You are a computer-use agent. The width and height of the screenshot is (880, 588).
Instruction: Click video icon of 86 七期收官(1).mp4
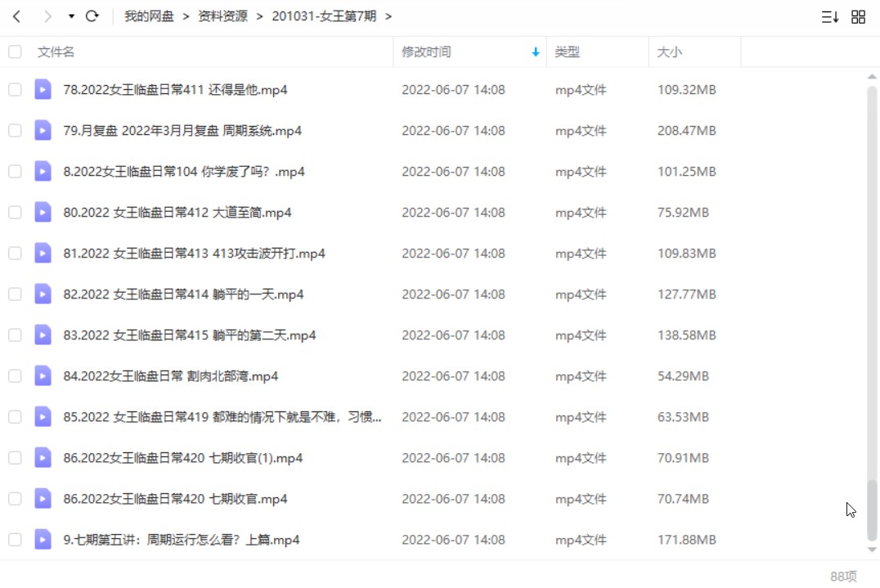pyautogui.click(x=43, y=458)
